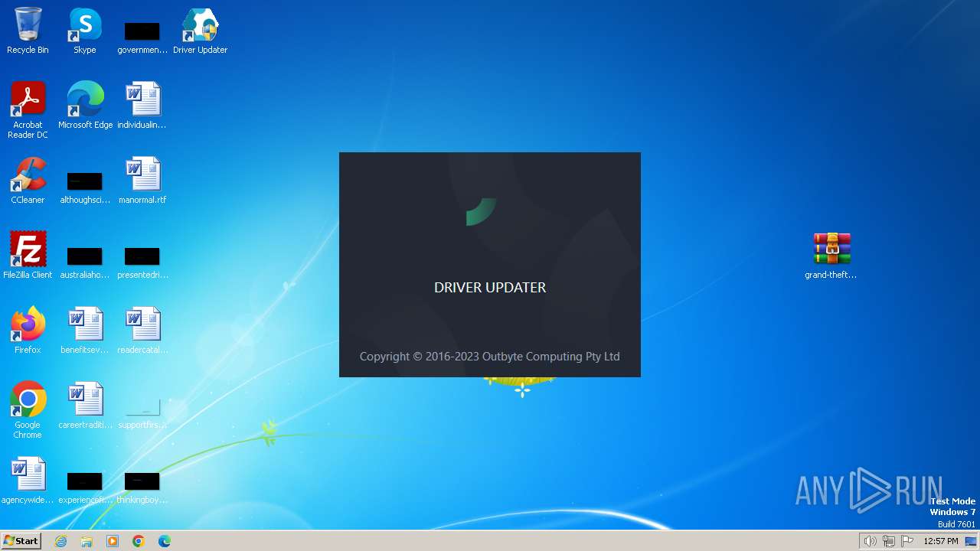
Task: Select the Driver Updater desktop shortcut
Action: coord(200,31)
